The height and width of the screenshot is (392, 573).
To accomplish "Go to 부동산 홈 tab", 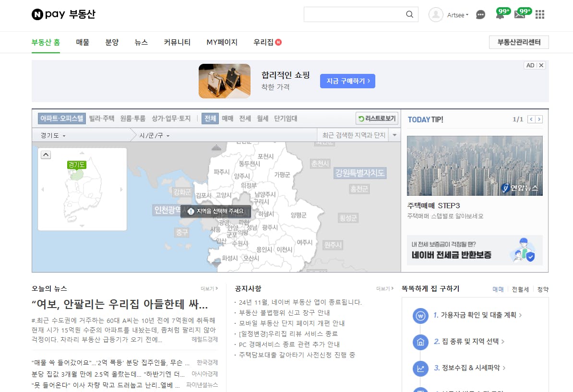I will point(46,42).
